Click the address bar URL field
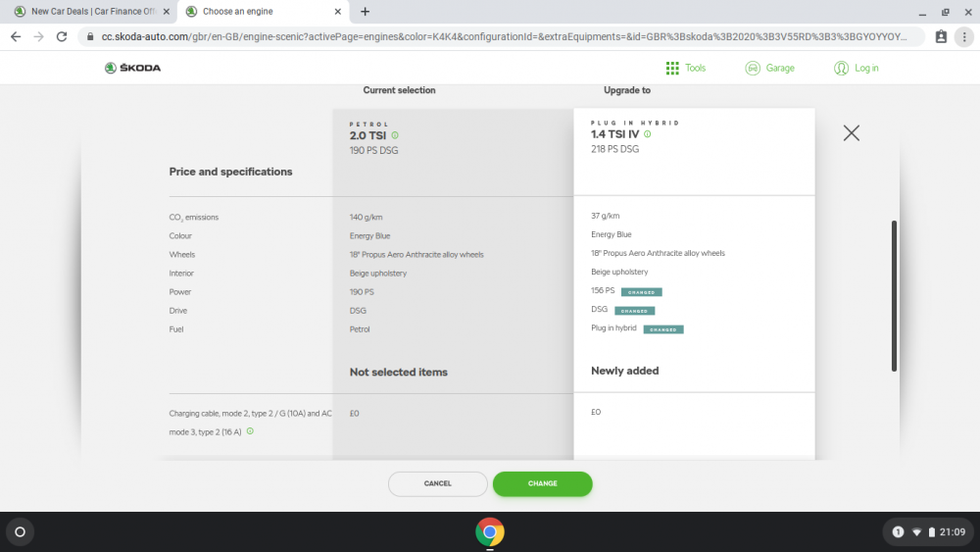The width and height of the screenshot is (980, 552). click(503, 37)
